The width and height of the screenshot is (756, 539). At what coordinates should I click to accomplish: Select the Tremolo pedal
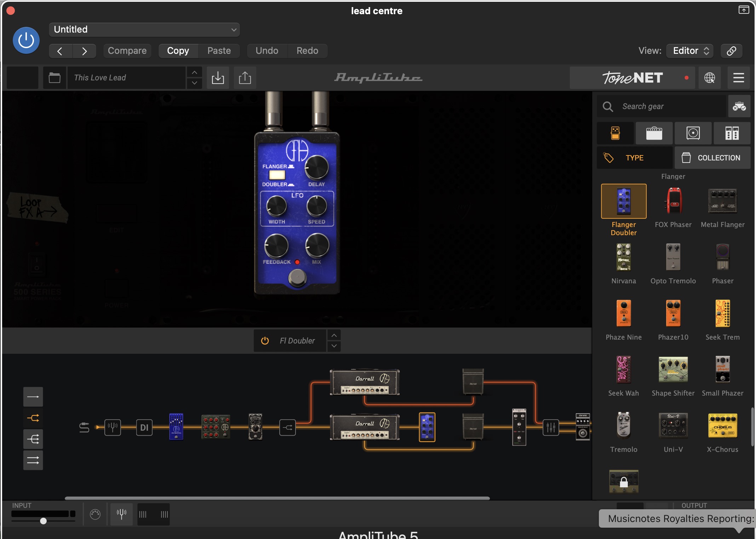pyautogui.click(x=624, y=425)
